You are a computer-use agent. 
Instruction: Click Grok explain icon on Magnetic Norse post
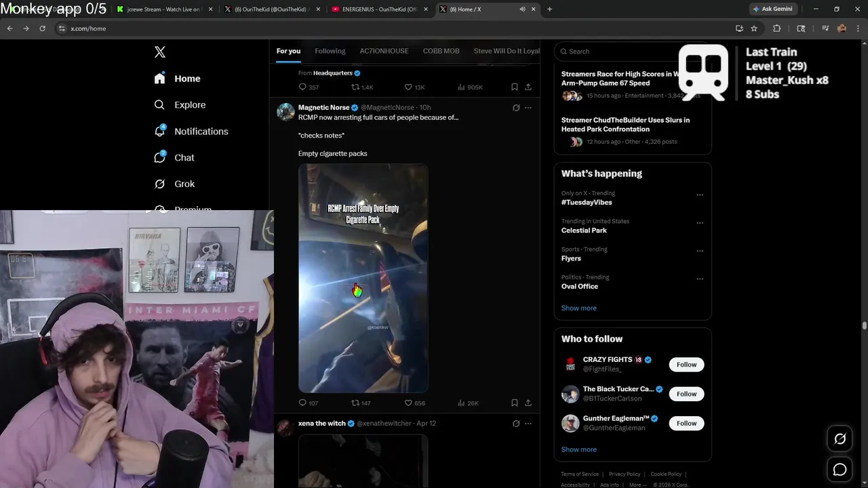coord(516,108)
